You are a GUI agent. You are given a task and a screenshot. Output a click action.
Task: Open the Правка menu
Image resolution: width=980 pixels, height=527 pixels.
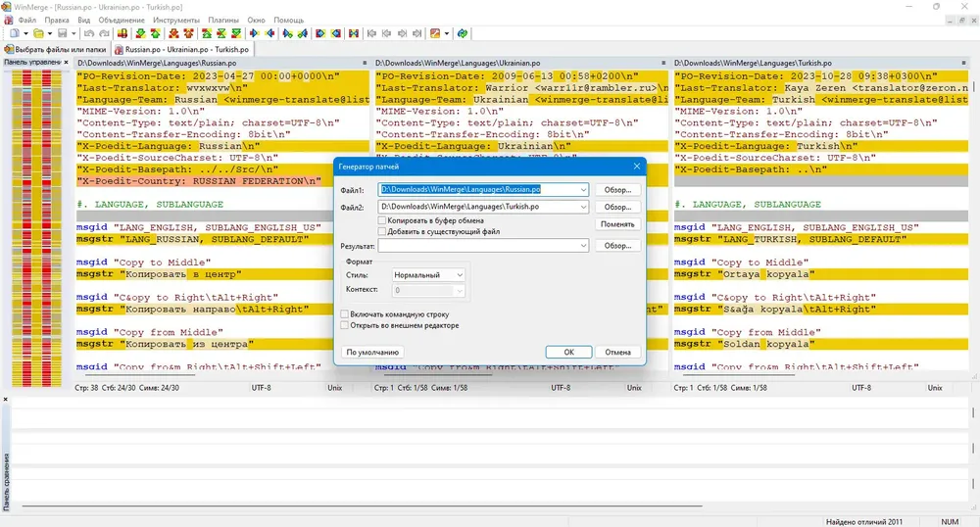coord(57,20)
